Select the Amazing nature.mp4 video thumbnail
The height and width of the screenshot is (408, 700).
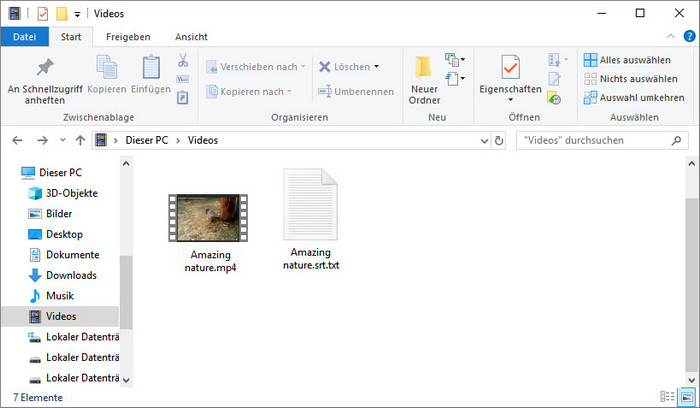[208, 217]
